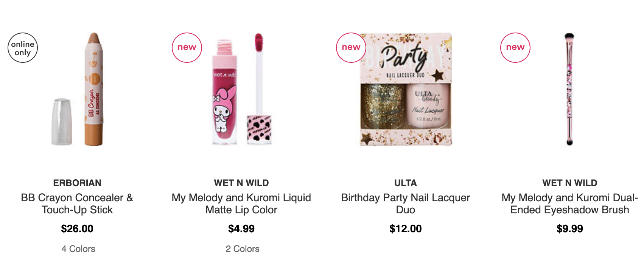644x261 pixels.
Task: Click the ERBORIAN brand name
Action: 77,183
